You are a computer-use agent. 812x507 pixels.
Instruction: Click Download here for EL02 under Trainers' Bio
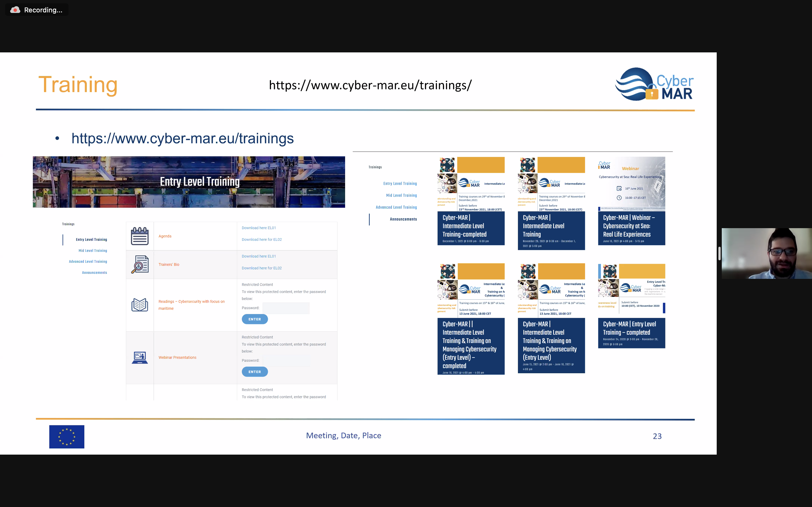pos(261,268)
